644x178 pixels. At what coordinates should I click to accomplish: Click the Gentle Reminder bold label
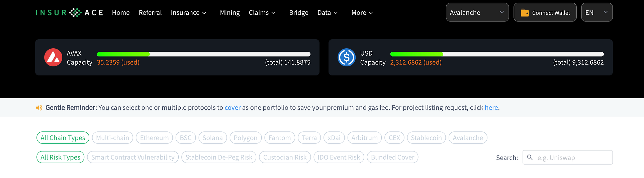click(x=71, y=108)
